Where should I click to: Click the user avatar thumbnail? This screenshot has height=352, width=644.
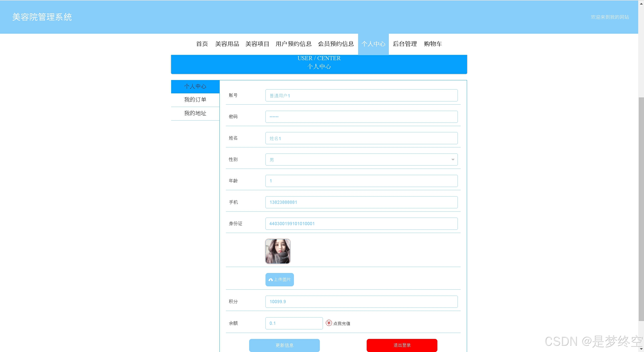(278, 251)
